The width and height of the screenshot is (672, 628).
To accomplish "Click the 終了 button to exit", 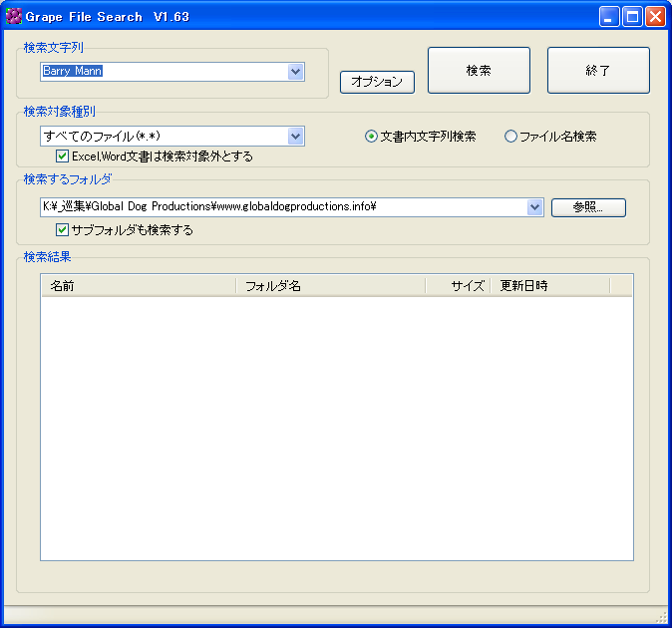I will coord(598,71).
